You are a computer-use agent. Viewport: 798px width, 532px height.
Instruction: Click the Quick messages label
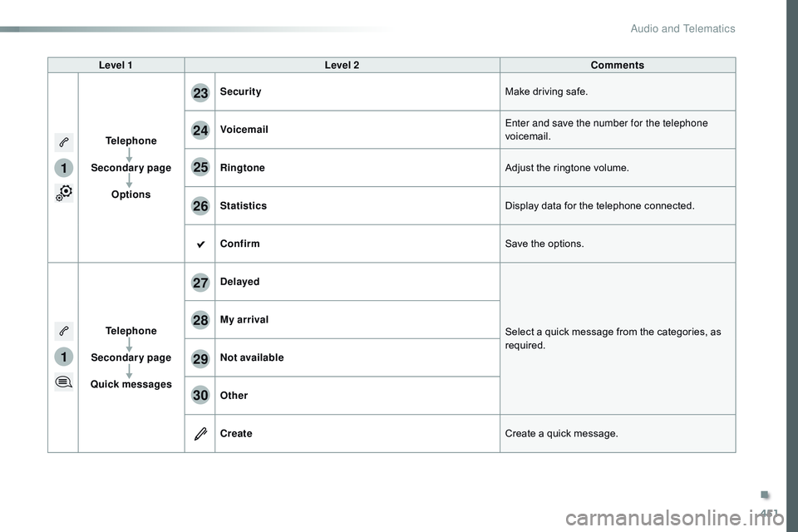[131, 384]
